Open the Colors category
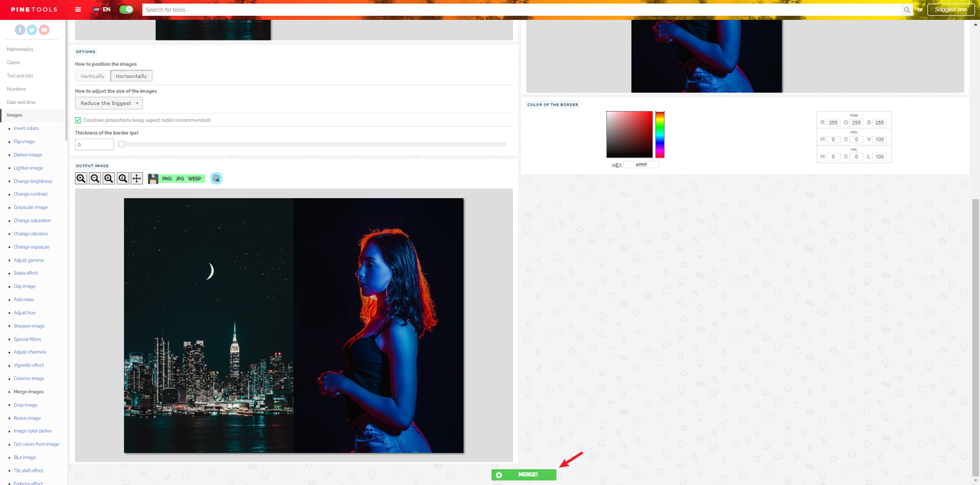 (14, 63)
